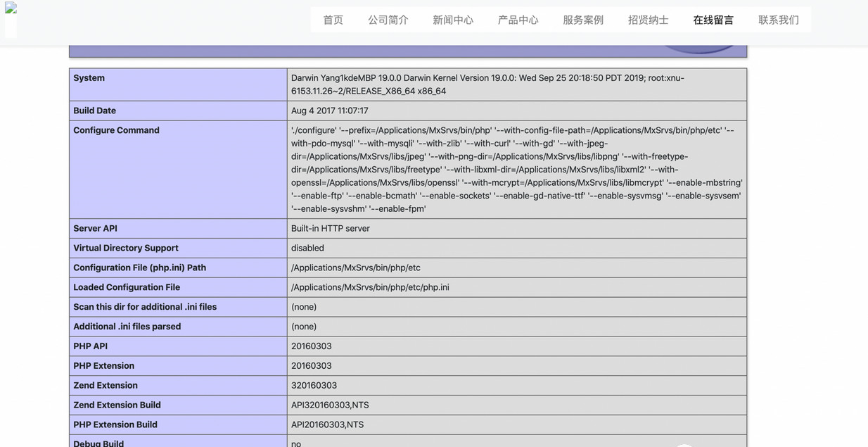
Task: Click the Debug Build label
Action: (98, 443)
